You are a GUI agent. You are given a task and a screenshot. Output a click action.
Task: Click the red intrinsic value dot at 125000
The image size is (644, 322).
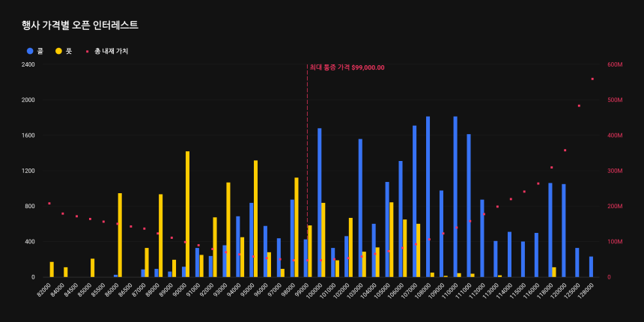pyautogui.click(x=579, y=106)
